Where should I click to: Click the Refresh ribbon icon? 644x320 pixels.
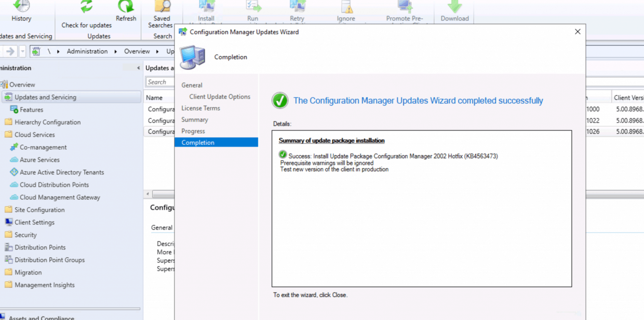point(126,6)
